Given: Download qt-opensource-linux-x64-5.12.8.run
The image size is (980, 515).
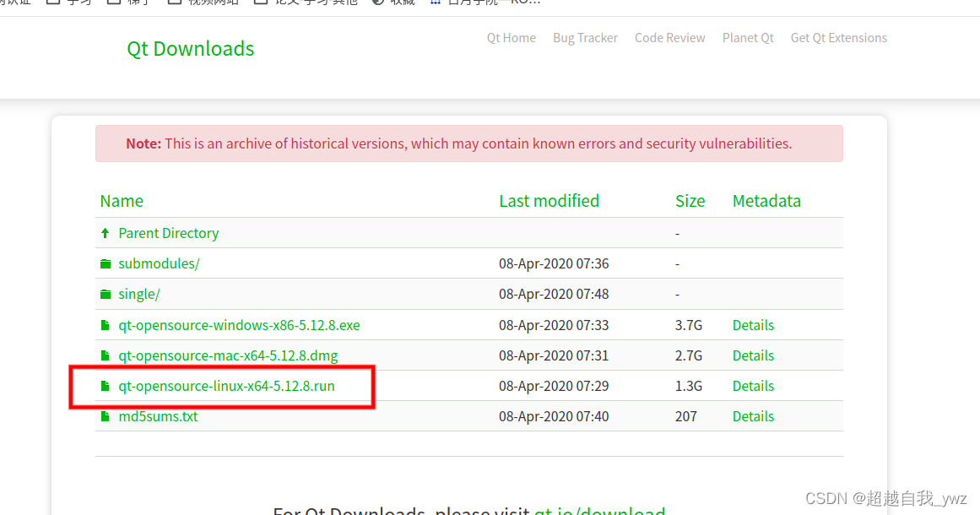Looking at the screenshot, I should [226, 387].
